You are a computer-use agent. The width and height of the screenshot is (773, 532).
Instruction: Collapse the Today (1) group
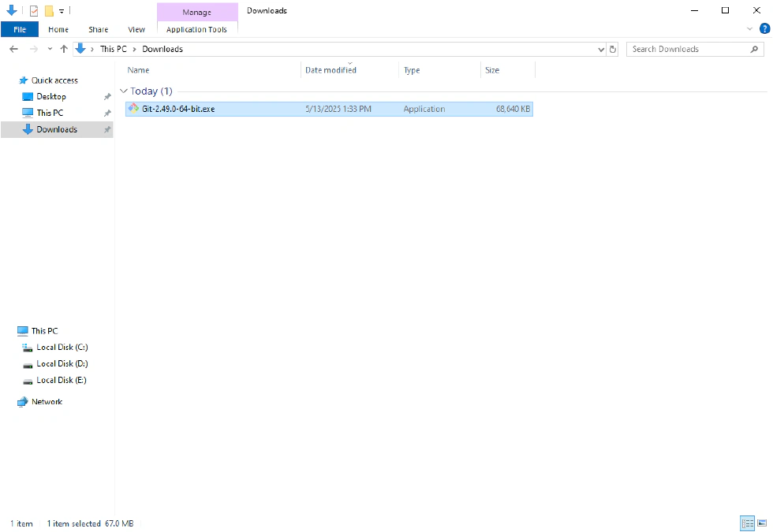(x=124, y=91)
